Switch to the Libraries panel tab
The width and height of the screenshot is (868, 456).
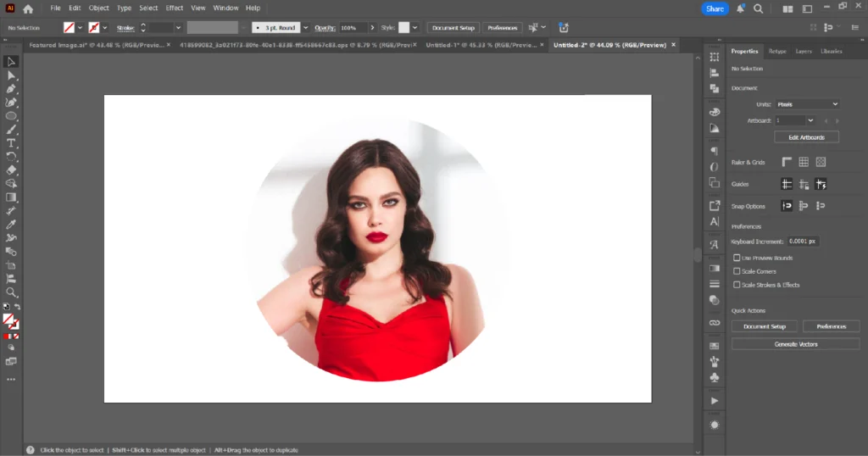click(x=831, y=51)
